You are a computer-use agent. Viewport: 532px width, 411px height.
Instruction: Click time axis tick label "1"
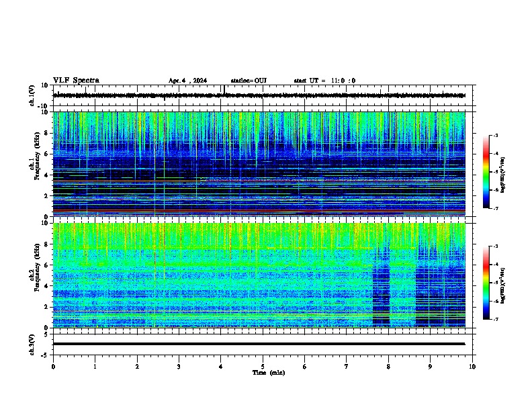[95, 367]
